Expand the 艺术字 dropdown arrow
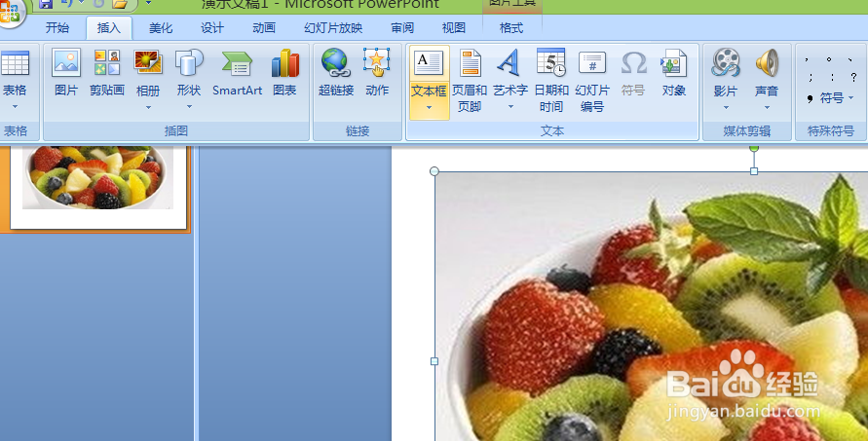 coord(510,106)
